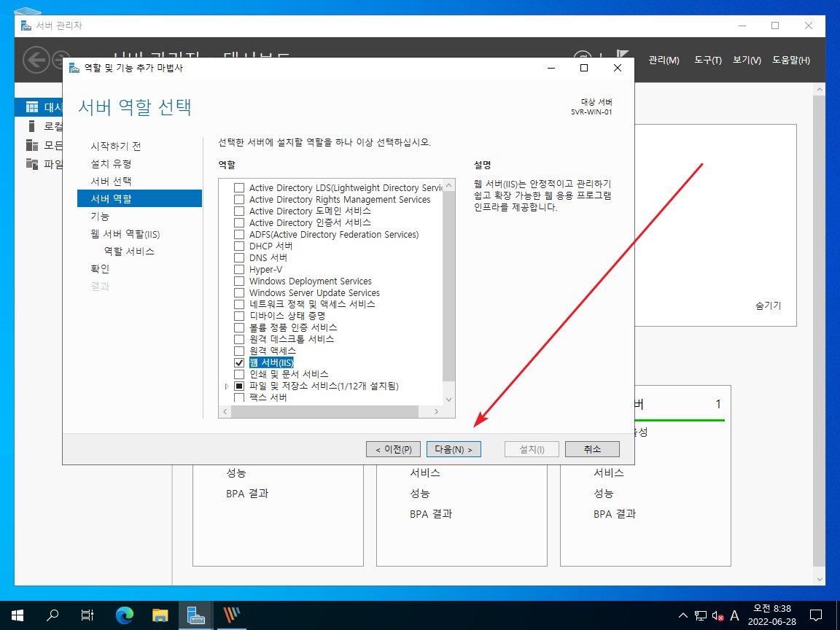The height and width of the screenshot is (630, 840).
Task: Check the ADFS role checkbox
Action: 239,235
